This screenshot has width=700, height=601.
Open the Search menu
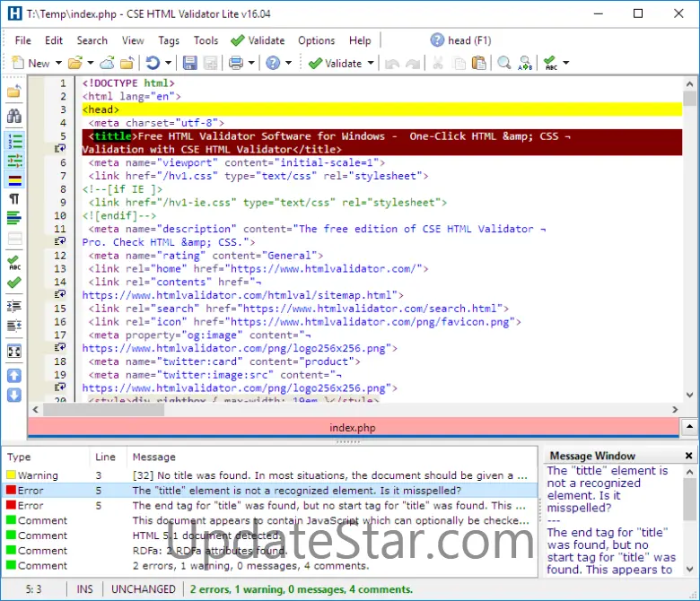point(92,40)
